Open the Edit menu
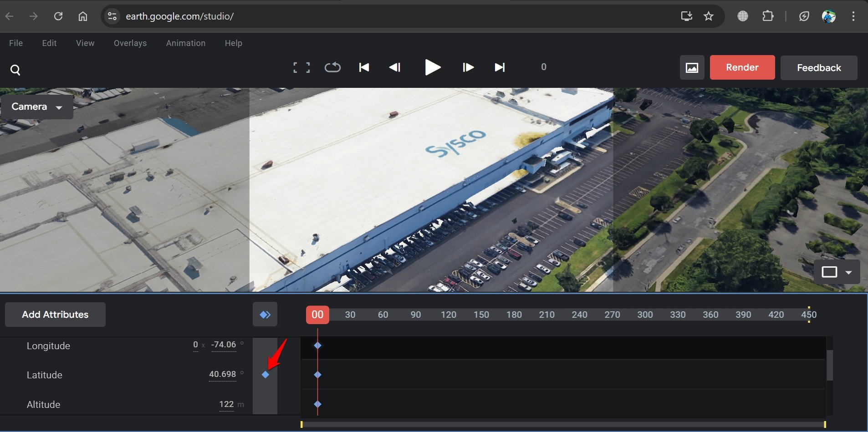Viewport: 868px width, 432px height. coord(49,43)
